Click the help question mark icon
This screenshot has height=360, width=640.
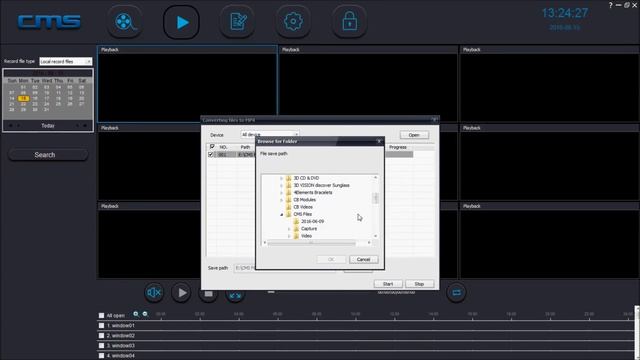tap(611, 5)
